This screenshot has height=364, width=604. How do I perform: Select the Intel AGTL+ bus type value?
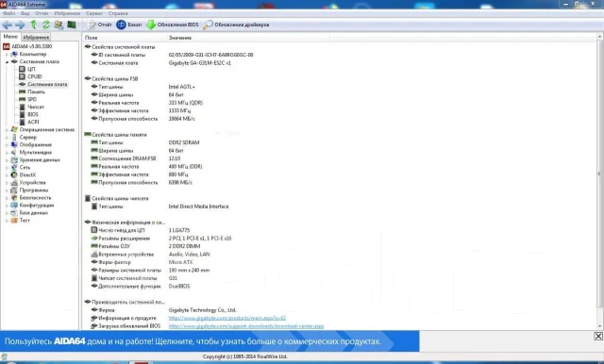(182, 87)
